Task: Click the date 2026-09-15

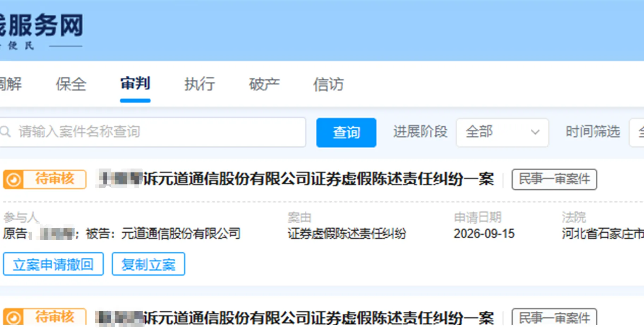Action: [x=484, y=233]
